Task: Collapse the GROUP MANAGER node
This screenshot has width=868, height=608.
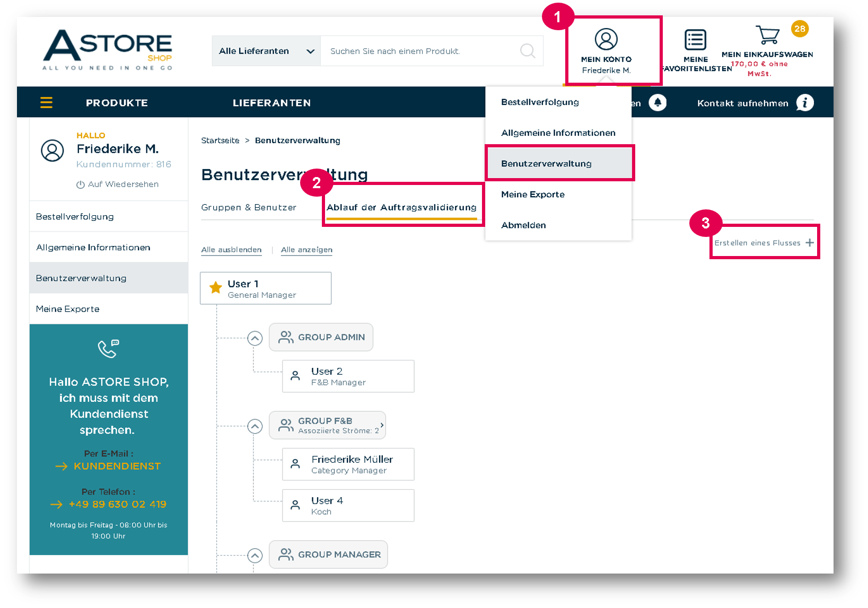Action: click(255, 556)
